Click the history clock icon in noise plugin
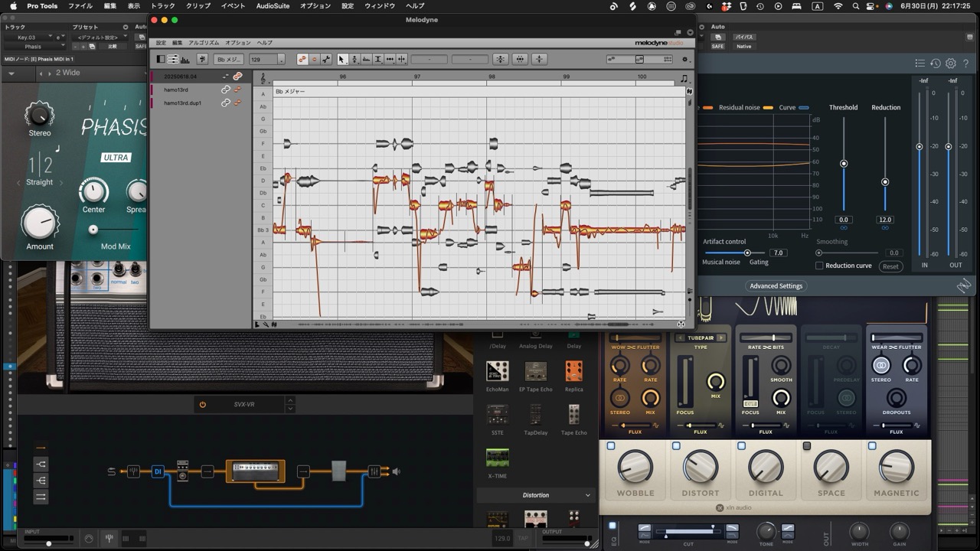This screenshot has height=551, width=980. click(935, 64)
